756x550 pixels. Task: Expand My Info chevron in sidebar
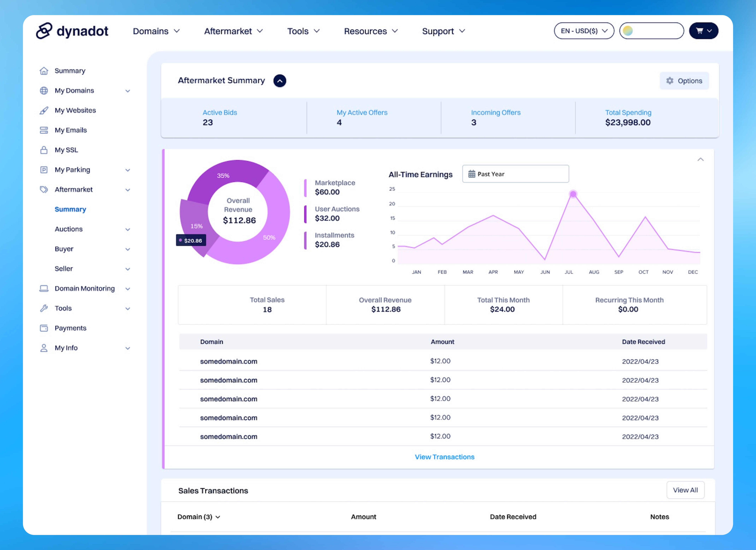[x=128, y=348]
